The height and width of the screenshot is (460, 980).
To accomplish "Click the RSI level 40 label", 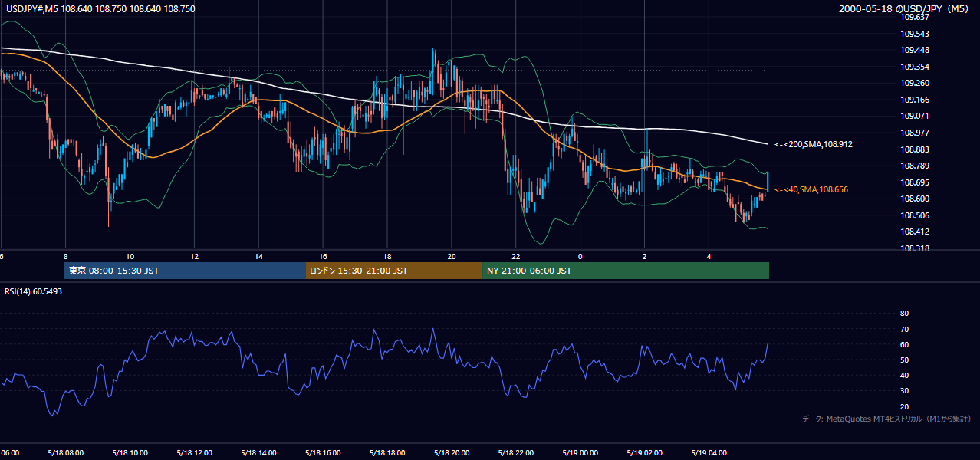I will coord(904,375).
